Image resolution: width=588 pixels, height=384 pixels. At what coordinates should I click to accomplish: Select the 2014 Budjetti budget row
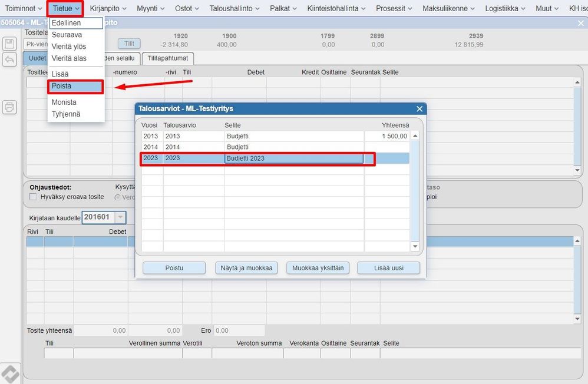[x=275, y=147]
